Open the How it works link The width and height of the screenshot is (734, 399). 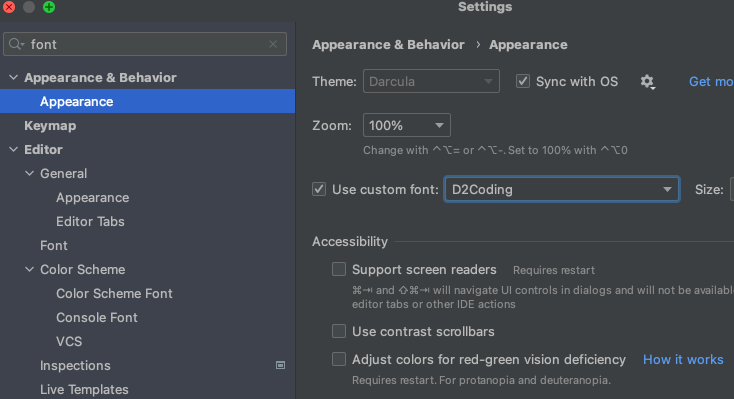pyautogui.click(x=683, y=359)
